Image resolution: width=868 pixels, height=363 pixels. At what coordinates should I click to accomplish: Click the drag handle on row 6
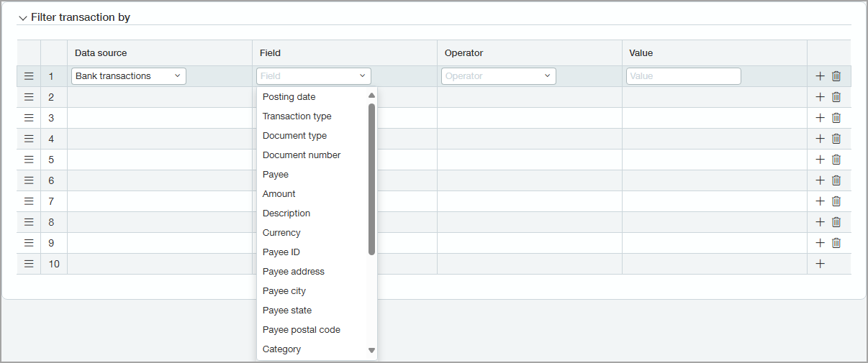click(29, 180)
